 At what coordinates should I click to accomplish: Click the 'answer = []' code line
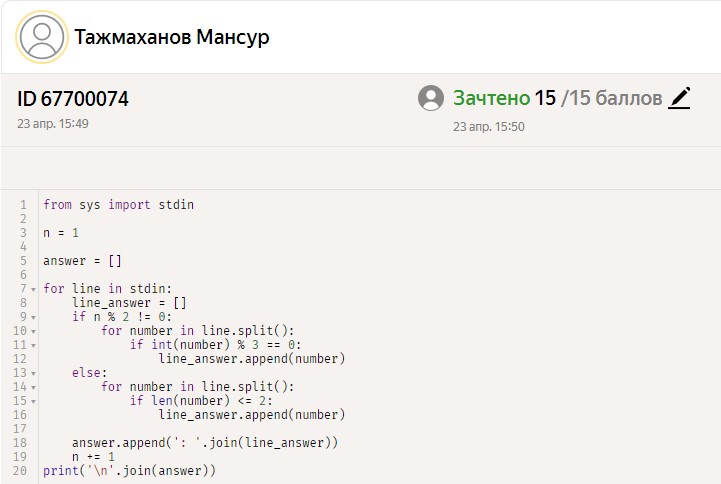82,261
